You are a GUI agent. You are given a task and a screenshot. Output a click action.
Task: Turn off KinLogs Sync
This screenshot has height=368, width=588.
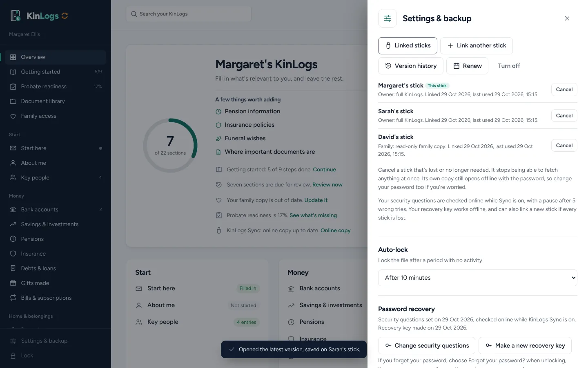click(x=509, y=66)
